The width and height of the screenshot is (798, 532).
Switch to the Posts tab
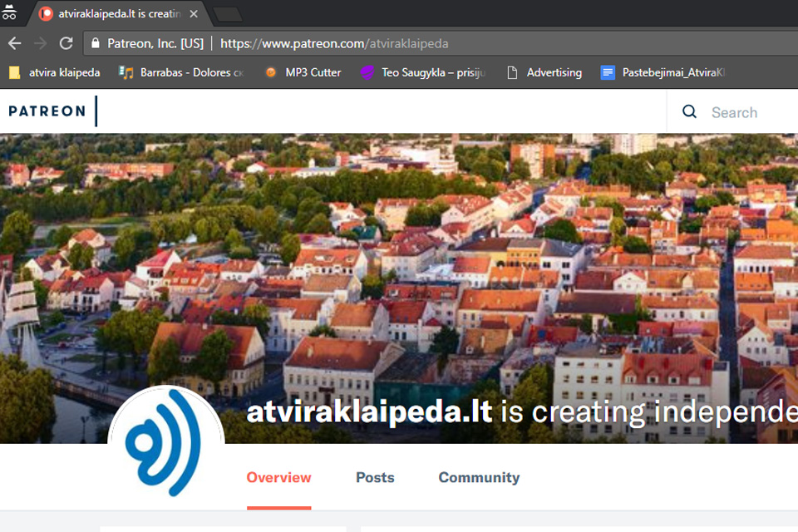click(375, 478)
